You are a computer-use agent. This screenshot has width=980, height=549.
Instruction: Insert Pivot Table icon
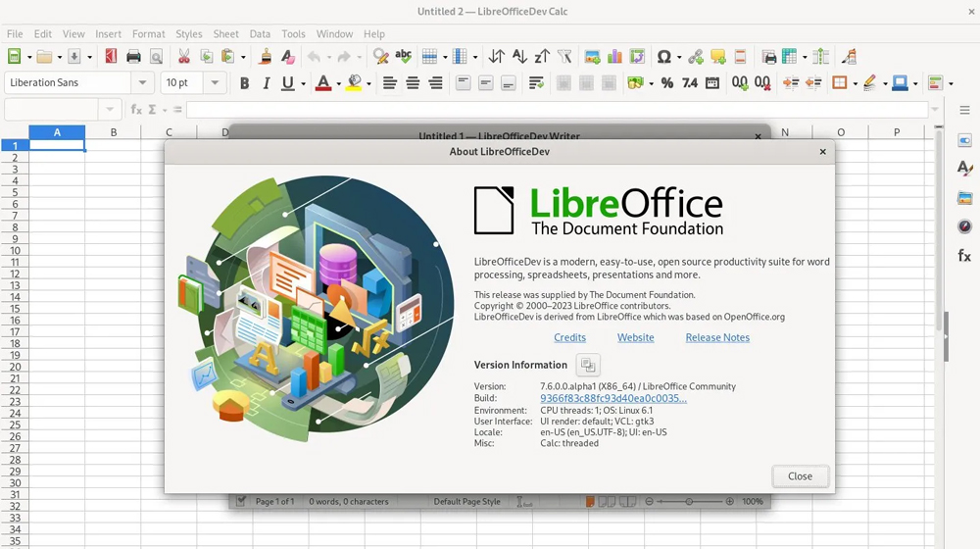click(x=637, y=57)
